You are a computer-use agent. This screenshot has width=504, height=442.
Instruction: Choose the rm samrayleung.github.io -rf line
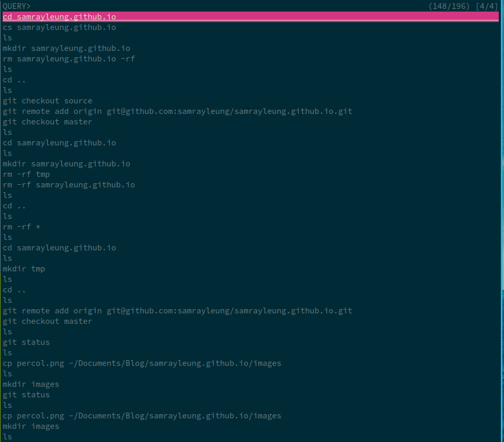pos(69,59)
